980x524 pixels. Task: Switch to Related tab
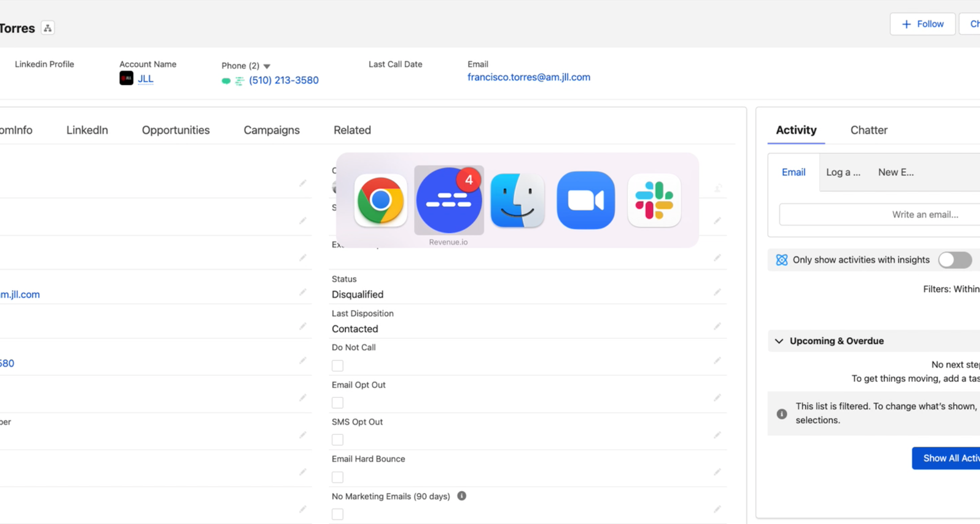(352, 130)
